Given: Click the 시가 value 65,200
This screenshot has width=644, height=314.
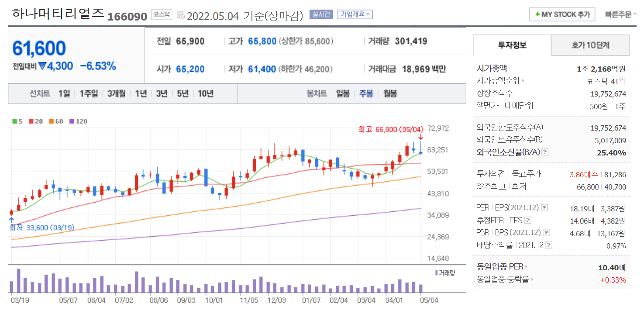Looking at the screenshot, I should (x=190, y=69).
